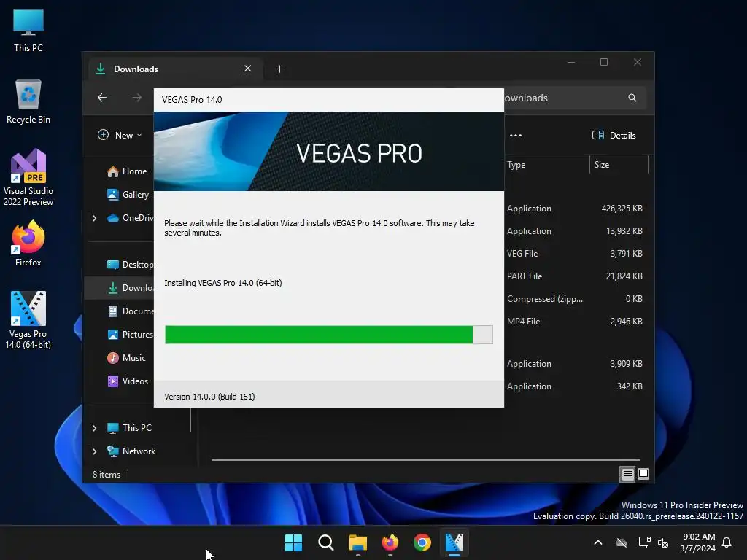
Task: Open the notification bell
Action: tap(727, 542)
